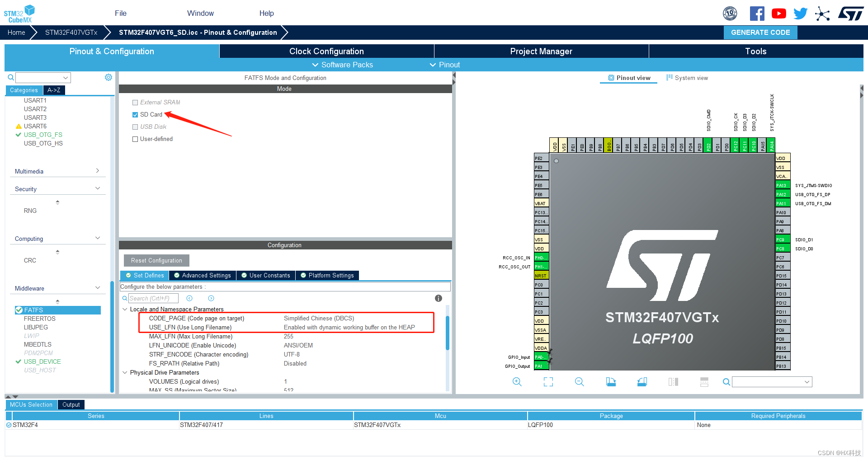The image size is (868, 460).
Task: Click the STM32CubeMX logo
Action: click(19, 14)
